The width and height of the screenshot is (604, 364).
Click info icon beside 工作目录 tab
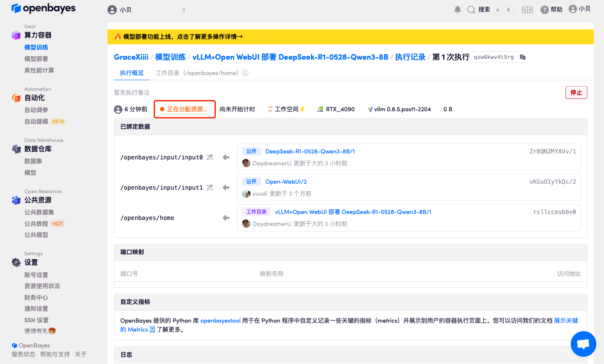point(245,73)
